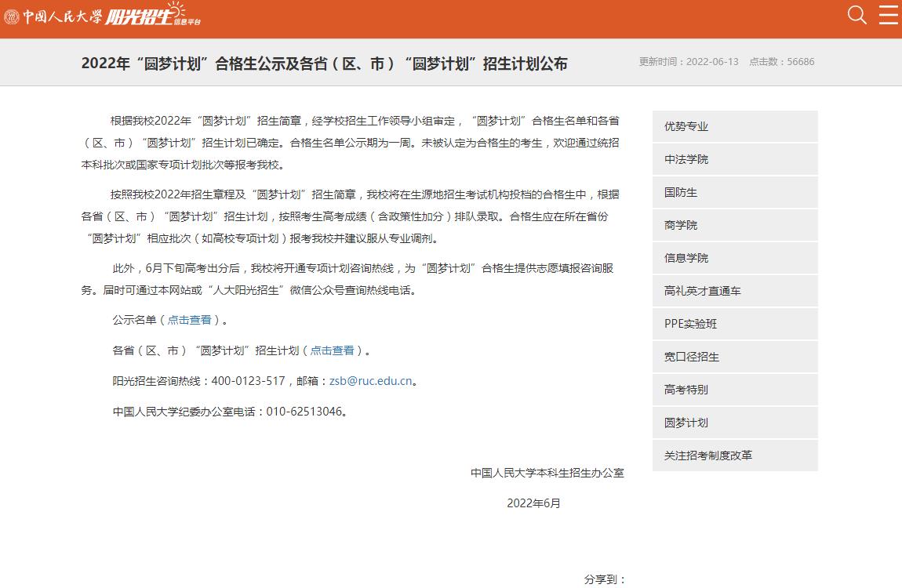Click the 阳光招生 sun logo
Viewport: 902px width, 588px height.
tap(153, 14)
